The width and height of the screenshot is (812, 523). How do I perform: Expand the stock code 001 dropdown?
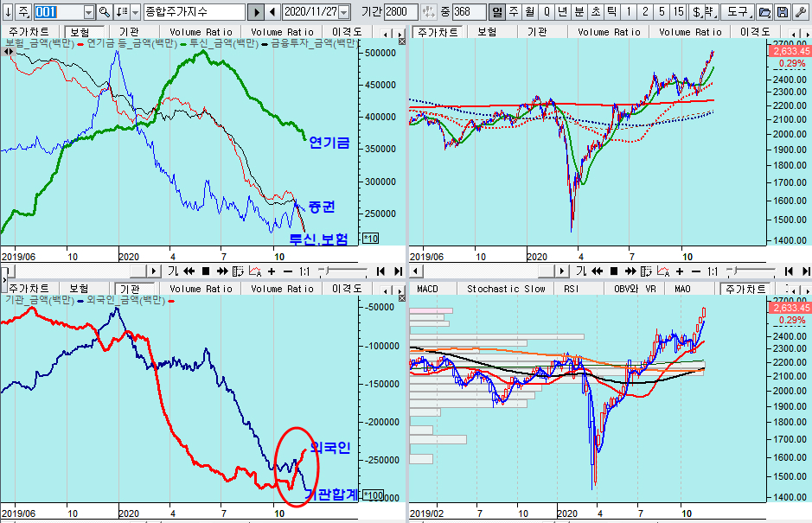point(89,12)
